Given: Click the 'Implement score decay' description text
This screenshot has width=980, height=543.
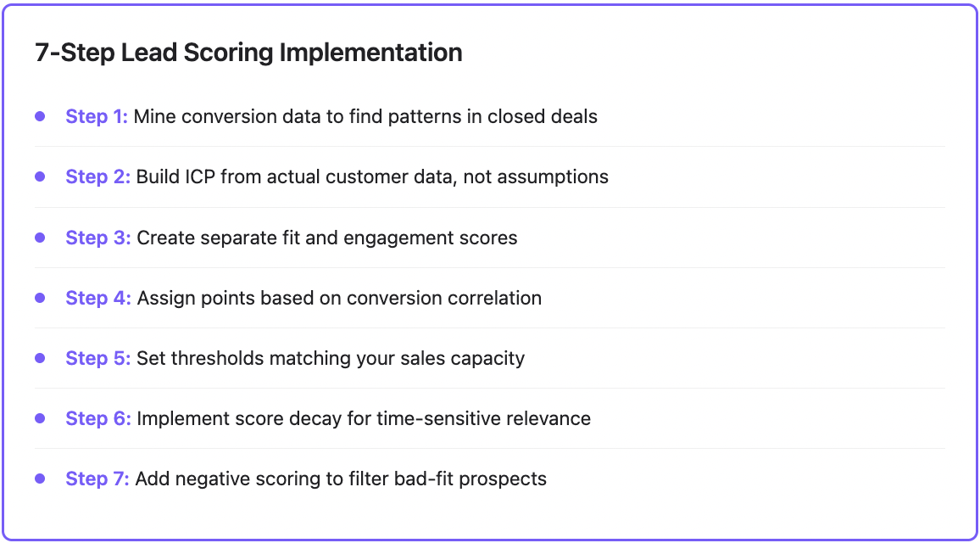Looking at the screenshot, I should point(364,418).
